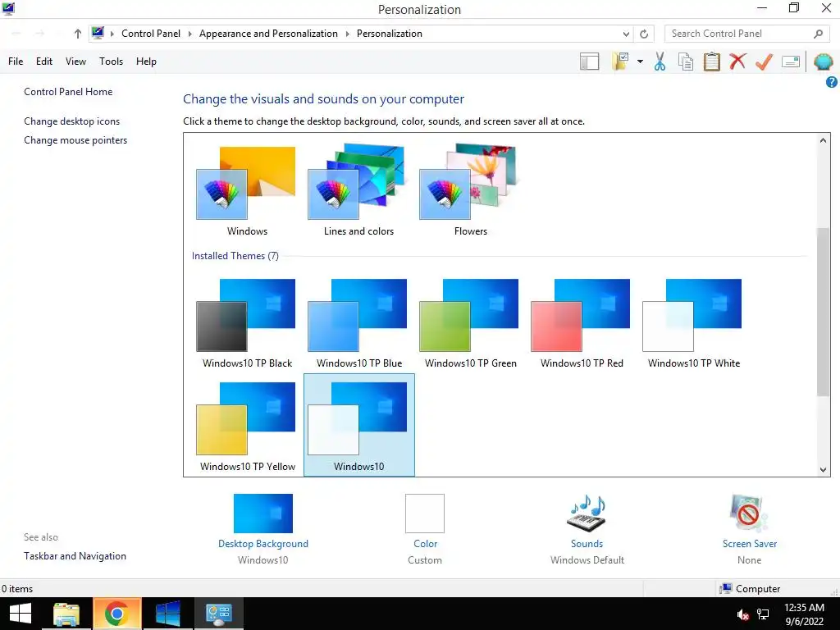Click the muted speaker tray icon
Screen dimensions: 840x630
point(742,614)
